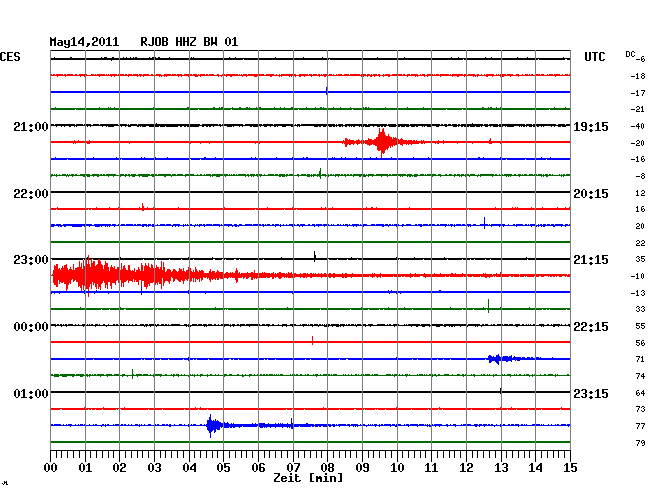Click minute 08 on the time axis

click(327, 468)
